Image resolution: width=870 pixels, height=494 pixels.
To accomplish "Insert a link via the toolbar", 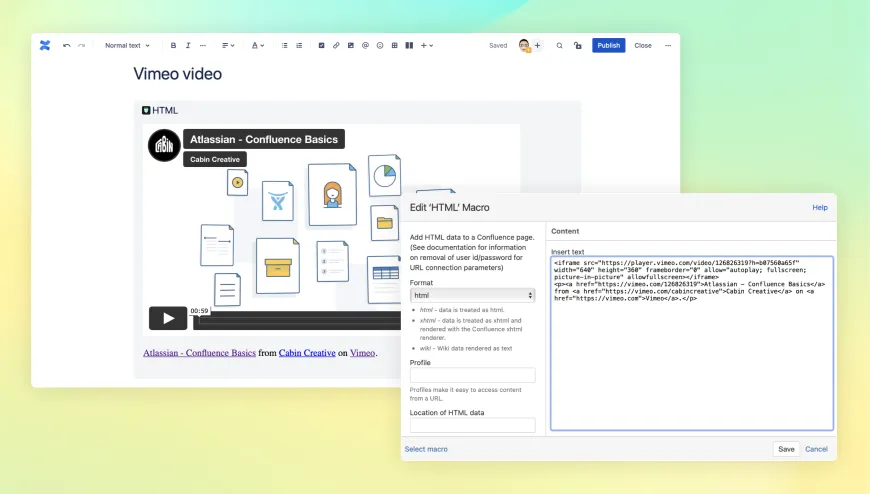I will coord(336,45).
